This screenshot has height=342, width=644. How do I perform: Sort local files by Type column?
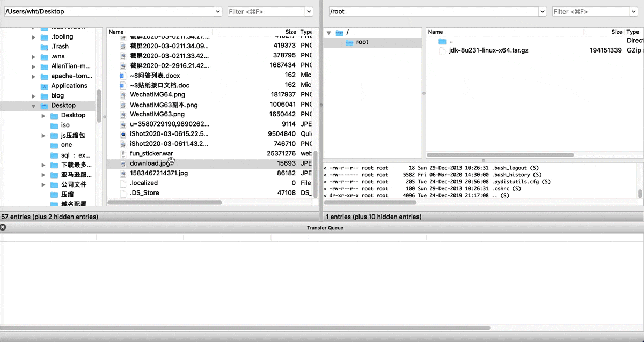coord(306,32)
